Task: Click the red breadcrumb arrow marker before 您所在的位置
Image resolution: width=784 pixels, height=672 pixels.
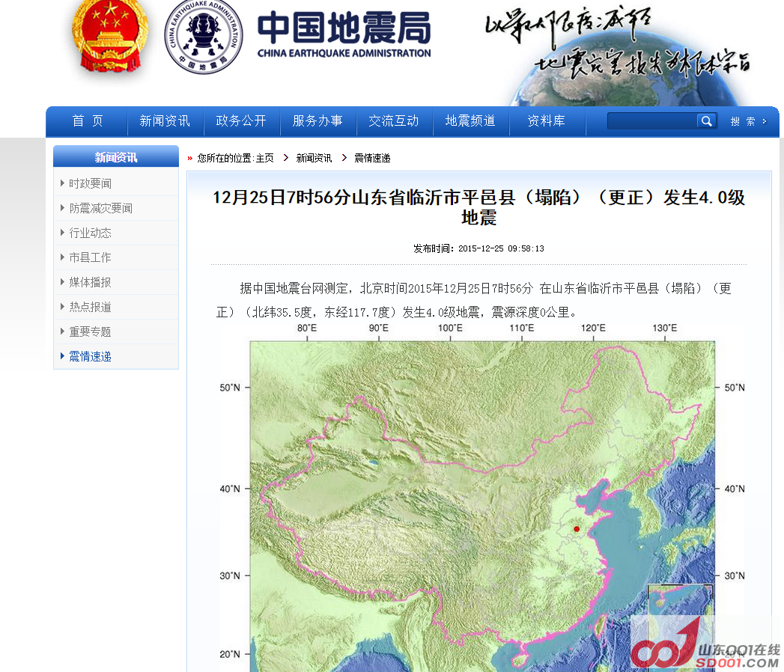Action: tap(189, 158)
